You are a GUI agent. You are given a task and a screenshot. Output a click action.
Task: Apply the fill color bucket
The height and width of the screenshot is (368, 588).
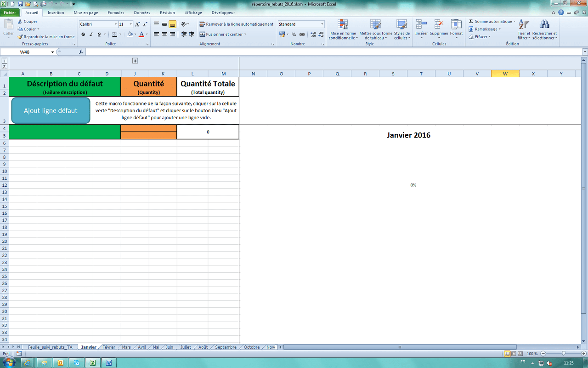(130, 34)
